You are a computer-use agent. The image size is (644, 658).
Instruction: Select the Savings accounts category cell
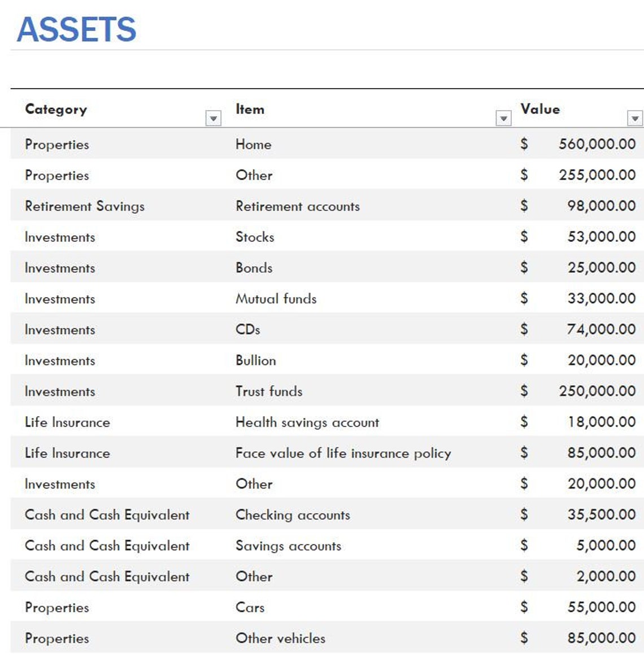(107, 546)
